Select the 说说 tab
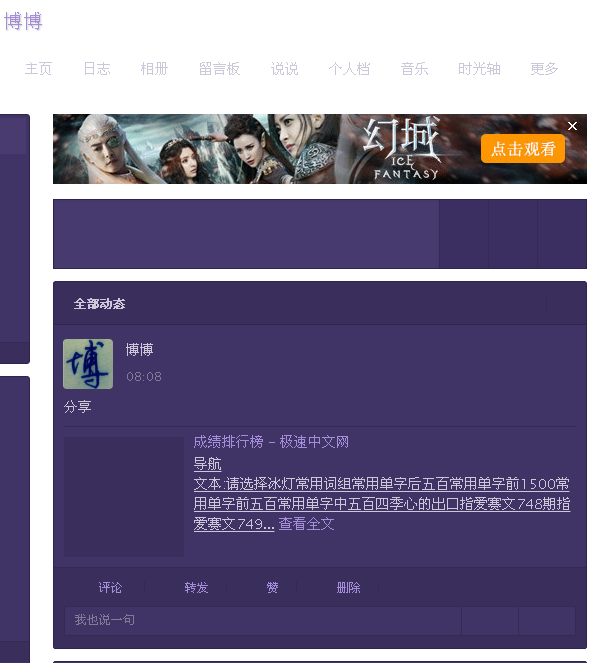Screen dimensions: 592x663 [285, 68]
